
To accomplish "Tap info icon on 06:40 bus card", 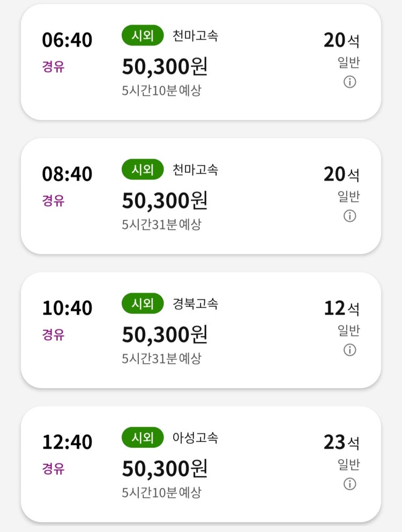I will coord(349,82).
